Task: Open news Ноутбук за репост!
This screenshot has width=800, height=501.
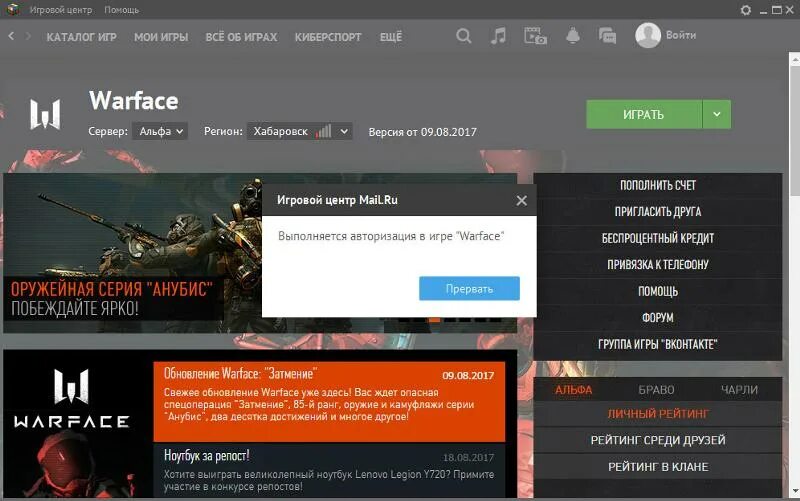Action: 329,470
